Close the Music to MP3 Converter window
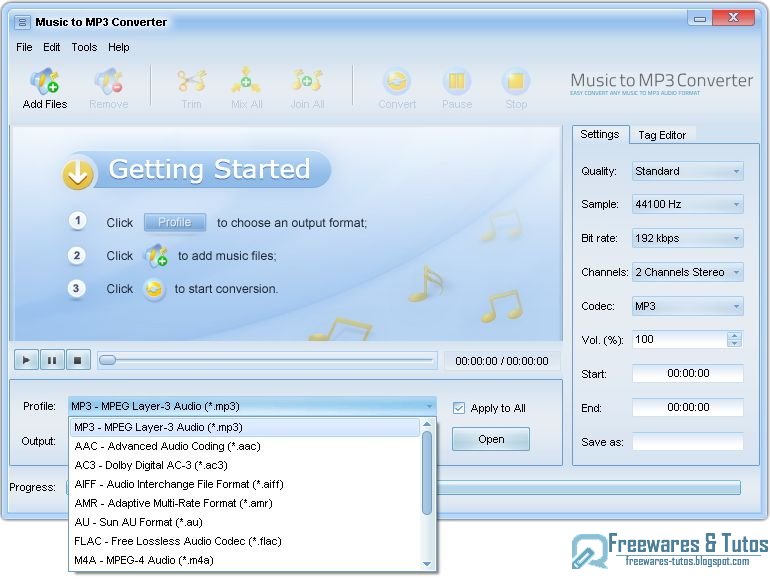This screenshot has width=770, height=579. pyautogui.click(x=733, y=18)
